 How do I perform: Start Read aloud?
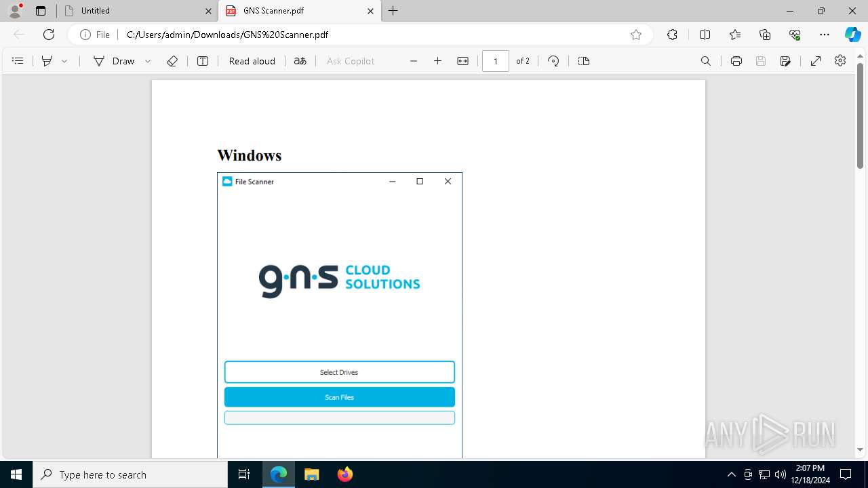pos(252,61)
